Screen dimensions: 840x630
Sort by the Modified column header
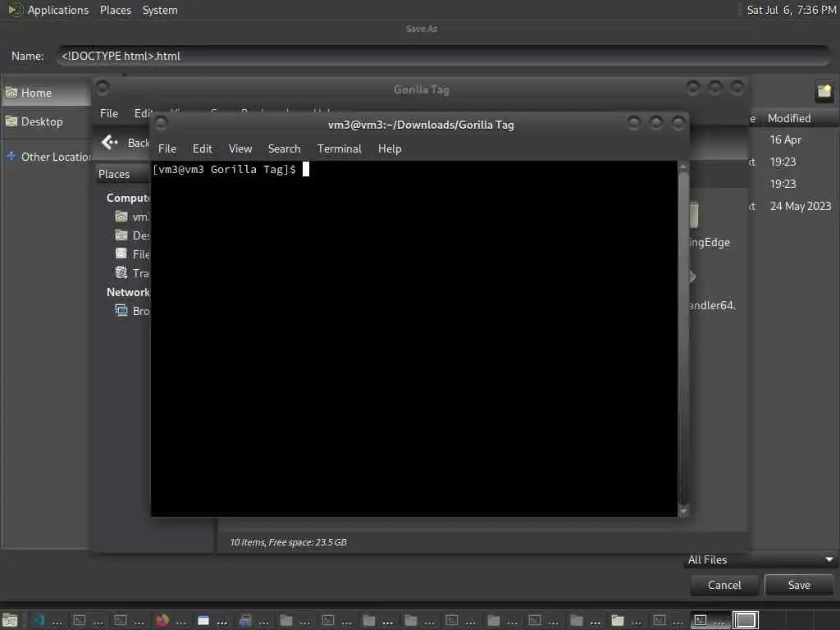[x=789, y=118]
